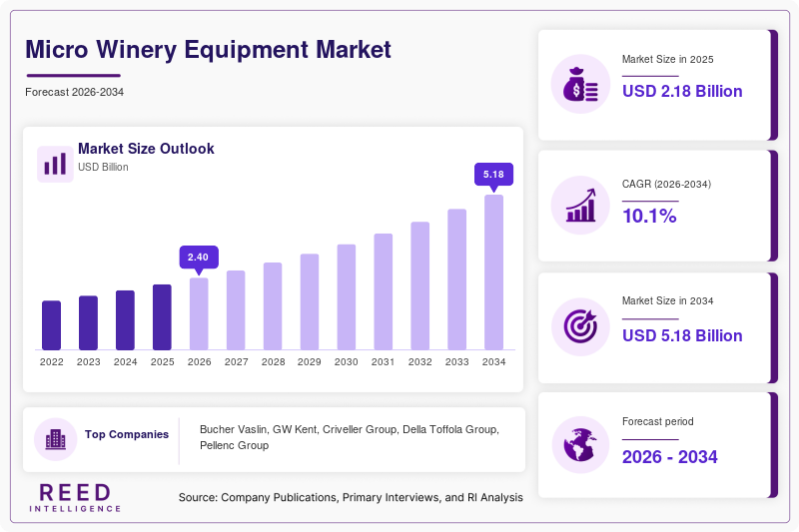
Task: Click the 5.18 value callout above 2034
Action: [x=493, y=174]
